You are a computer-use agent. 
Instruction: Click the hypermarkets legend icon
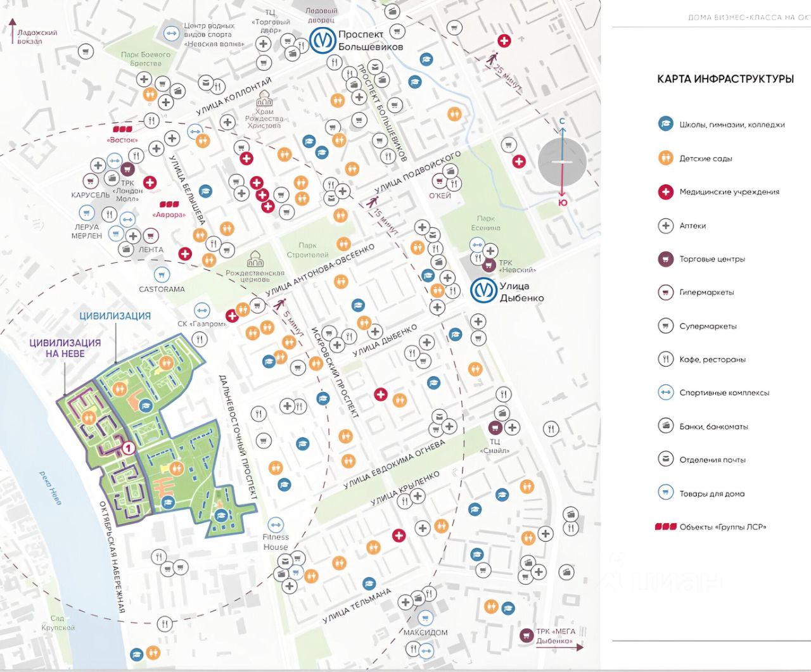click(x=665, y=292)
